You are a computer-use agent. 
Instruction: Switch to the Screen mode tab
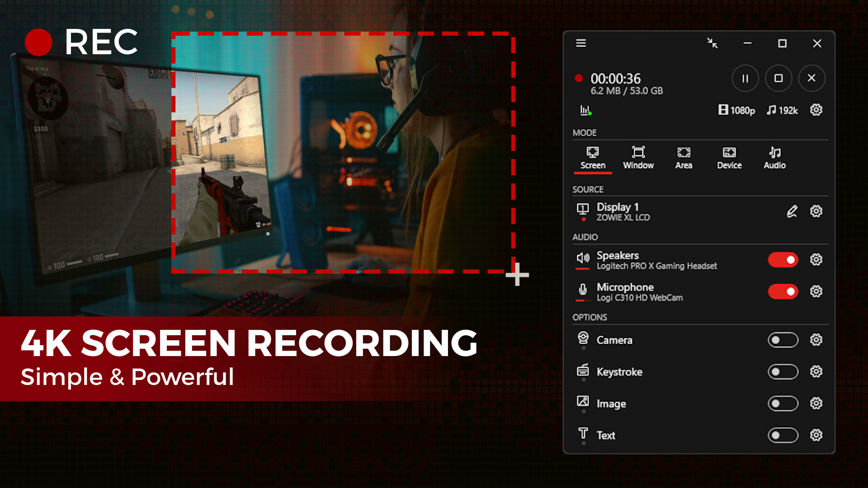[x=593, y=157]
